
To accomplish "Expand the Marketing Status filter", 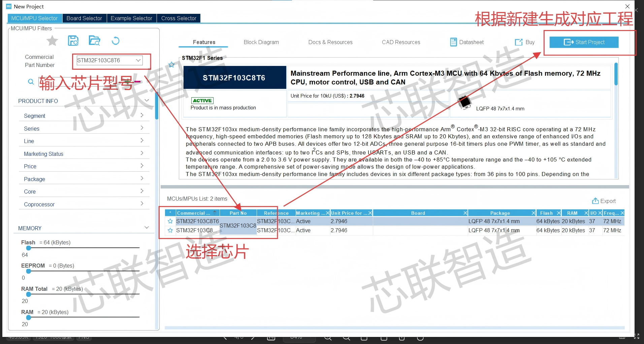I will click(x=142, y=153).
